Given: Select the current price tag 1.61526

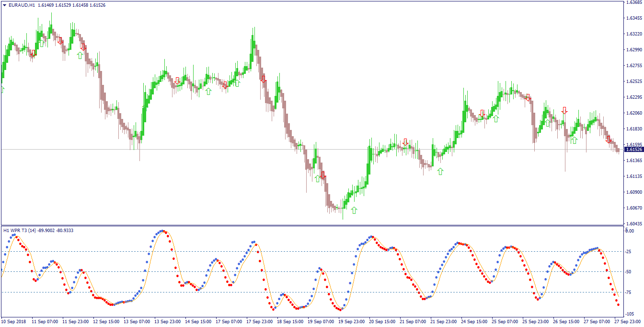Looking at the screenshot, I should [633, 150].
